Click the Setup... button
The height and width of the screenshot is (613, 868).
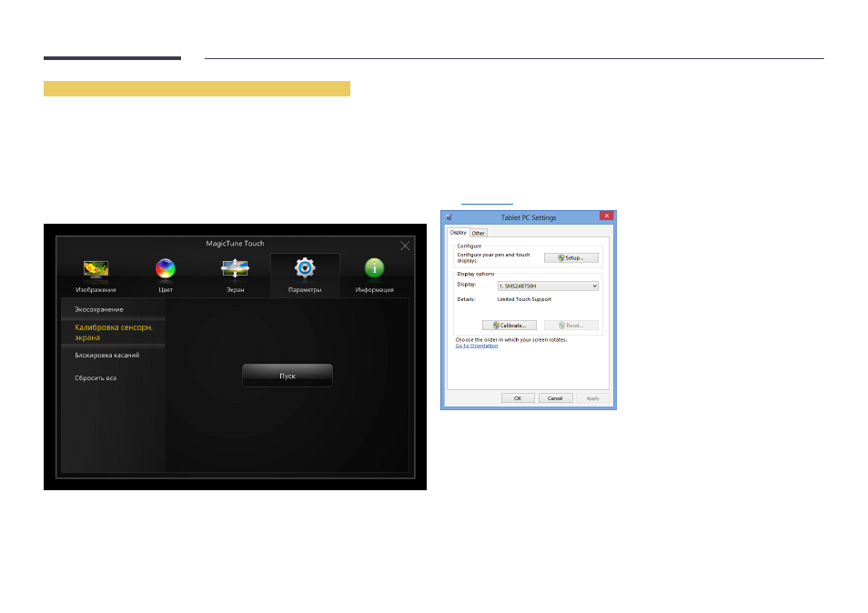[x=570, y=257]
